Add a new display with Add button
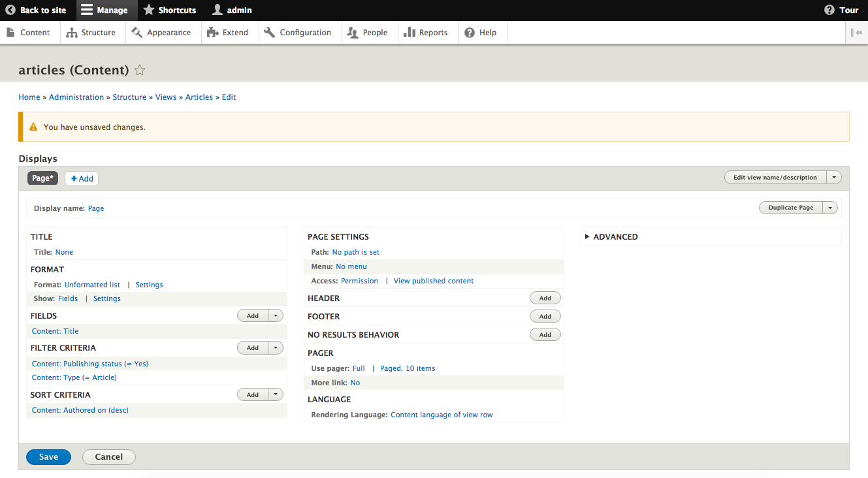The image size is (868, 478). click(82, 178)
